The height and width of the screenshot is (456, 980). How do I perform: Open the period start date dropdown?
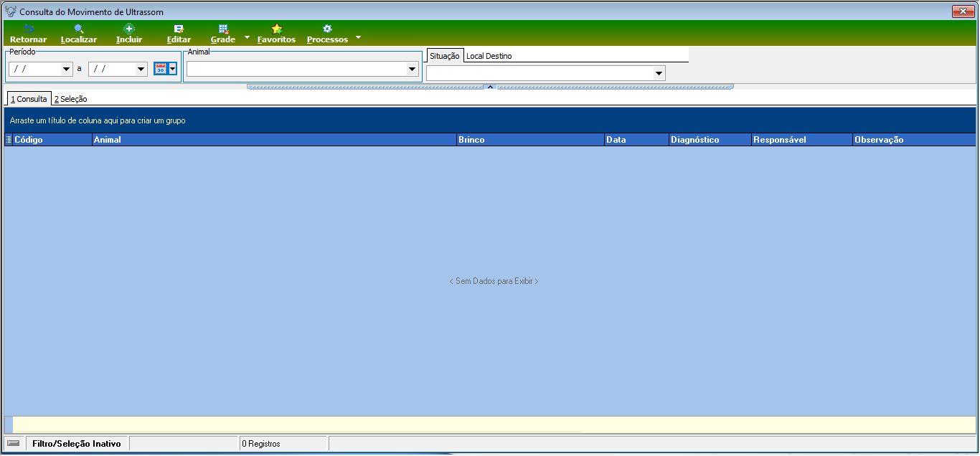pos(67,70)
